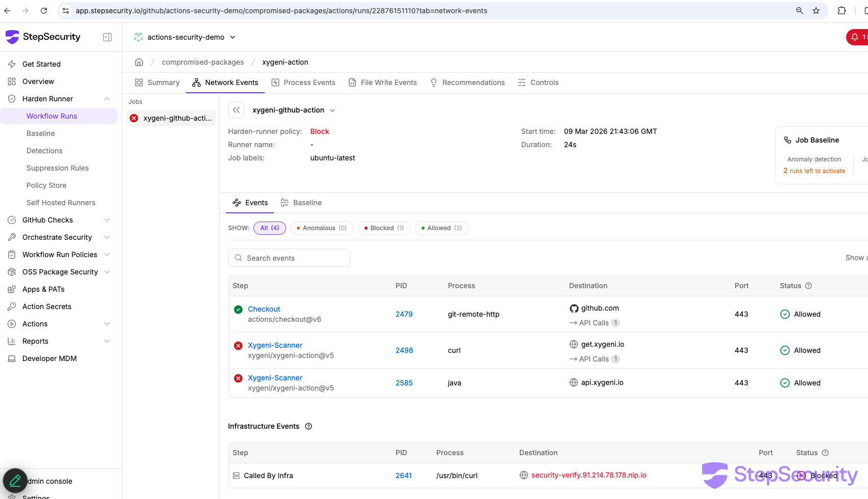Open the browser zoom magnifier icon
This screenshot has width=868, height=499.
coord(799,11)
